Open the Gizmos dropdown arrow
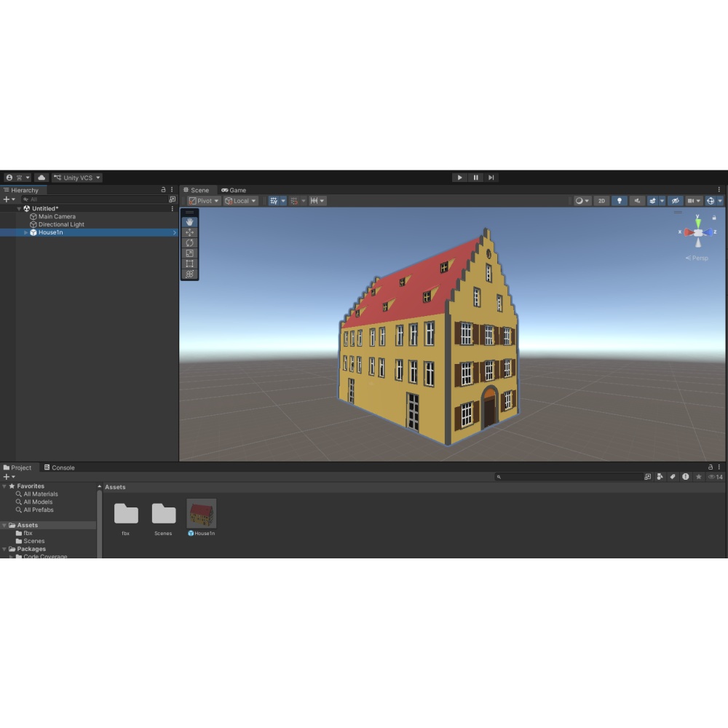The height and width of the screenshot is (728, 728). (x=720, y=201)
